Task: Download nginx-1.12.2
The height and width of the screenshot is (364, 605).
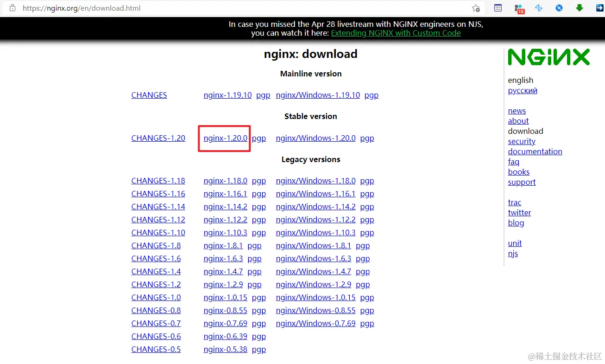Action: tap(226, 220)
